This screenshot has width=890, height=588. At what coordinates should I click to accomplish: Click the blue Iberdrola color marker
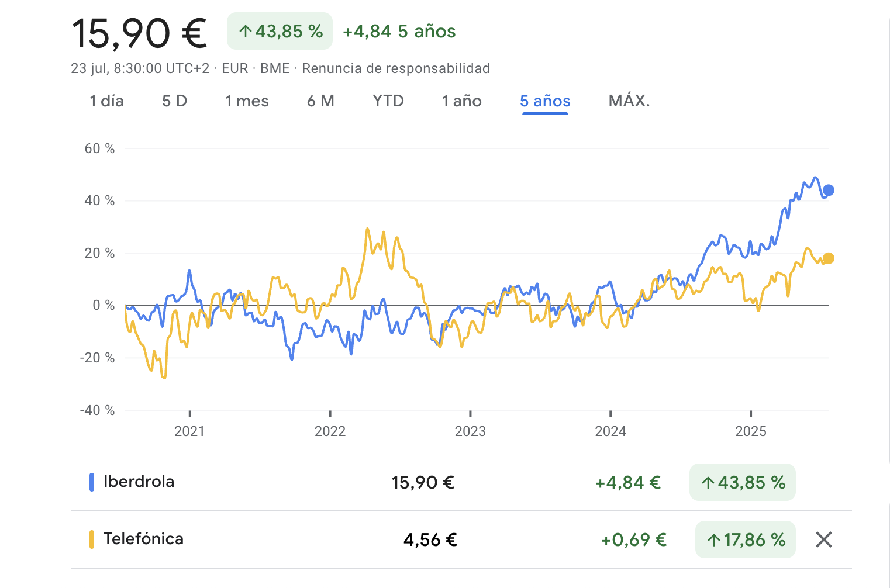coord(92,482)
